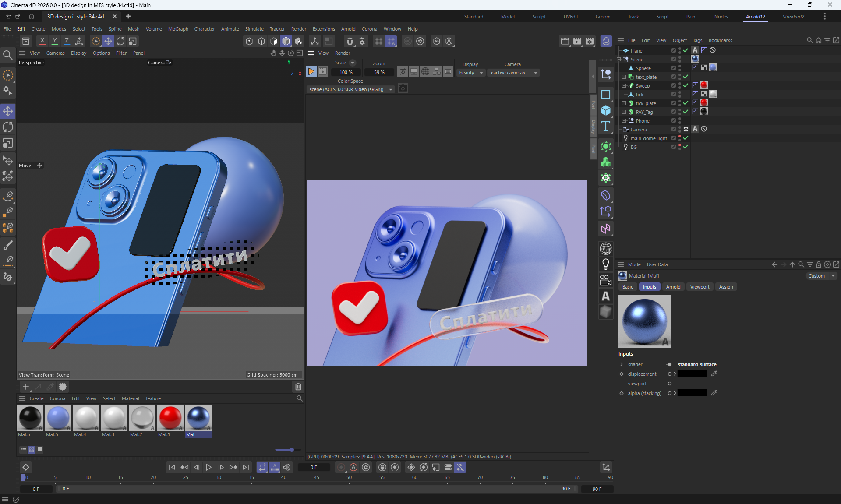Viewport: 841px width, 504px height.
Task: Click the Cube primitive icon
Action: pos(606,110)
